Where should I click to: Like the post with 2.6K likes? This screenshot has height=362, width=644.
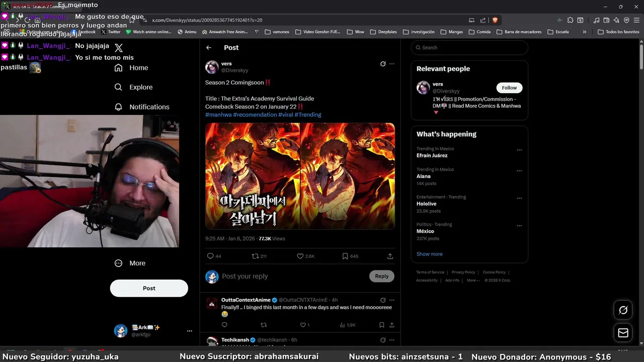click(x=300, y=256)
